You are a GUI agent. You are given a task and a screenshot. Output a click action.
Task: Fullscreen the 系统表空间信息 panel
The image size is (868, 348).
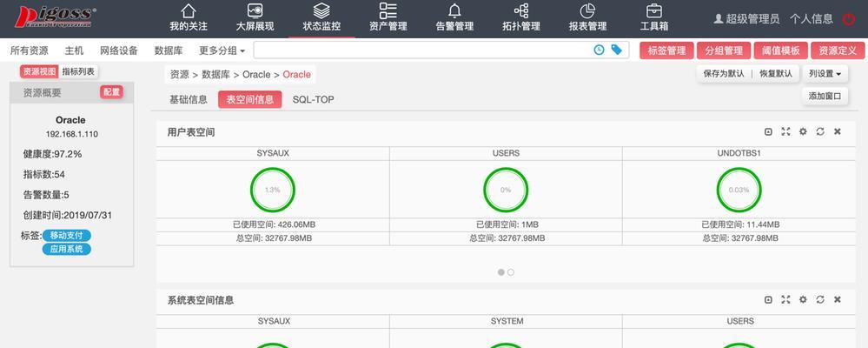[785, 300]
